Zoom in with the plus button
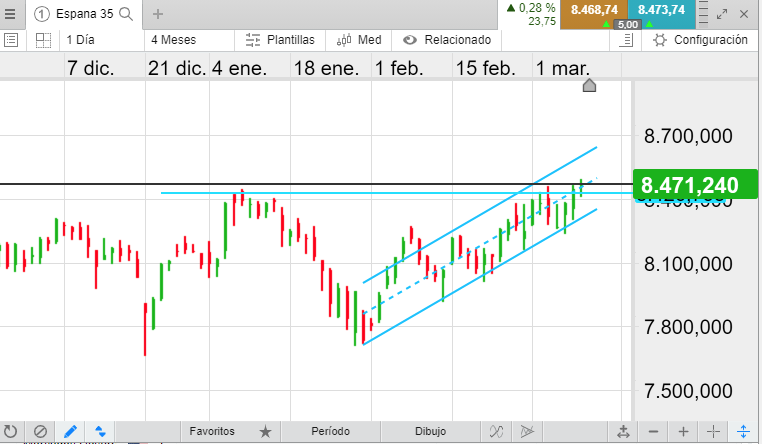 [x=683, y=431]
